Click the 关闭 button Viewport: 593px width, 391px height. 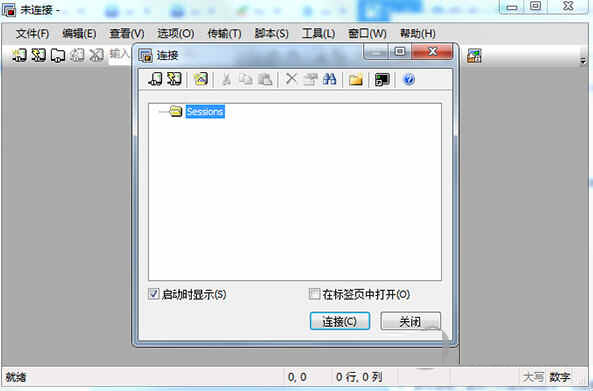click(410, 321)
